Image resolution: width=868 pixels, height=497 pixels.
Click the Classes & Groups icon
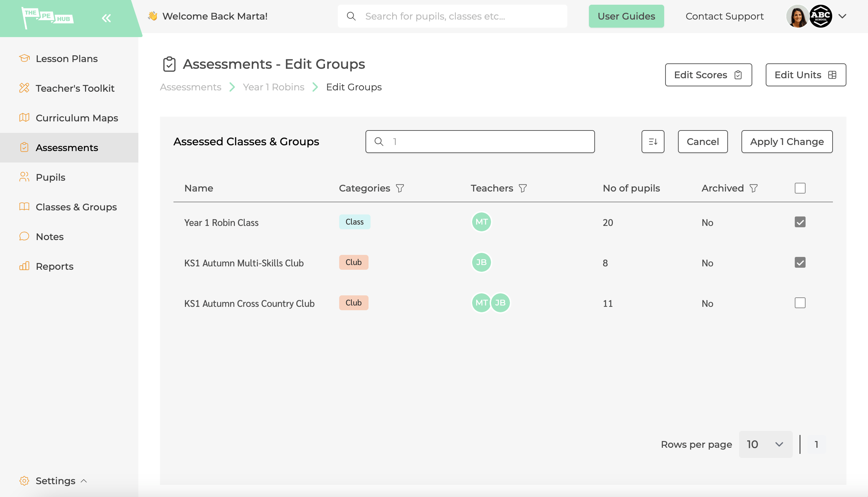click(24, 206)
